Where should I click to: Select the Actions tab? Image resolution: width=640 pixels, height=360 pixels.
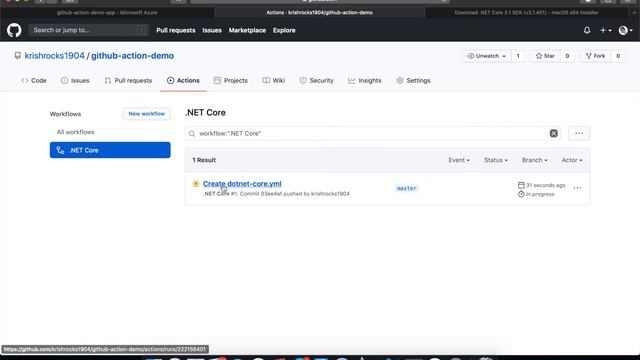click(183, 81)
